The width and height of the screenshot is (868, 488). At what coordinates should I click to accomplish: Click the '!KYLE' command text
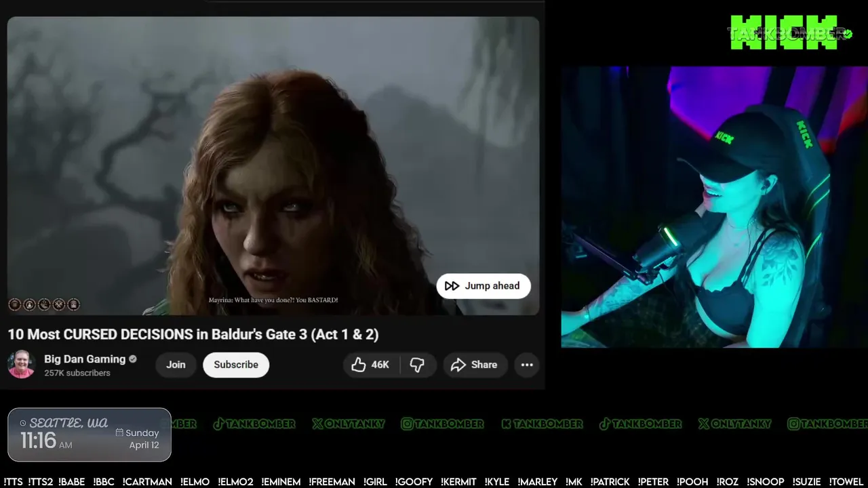pyautogui.click(x=497, y=482)
